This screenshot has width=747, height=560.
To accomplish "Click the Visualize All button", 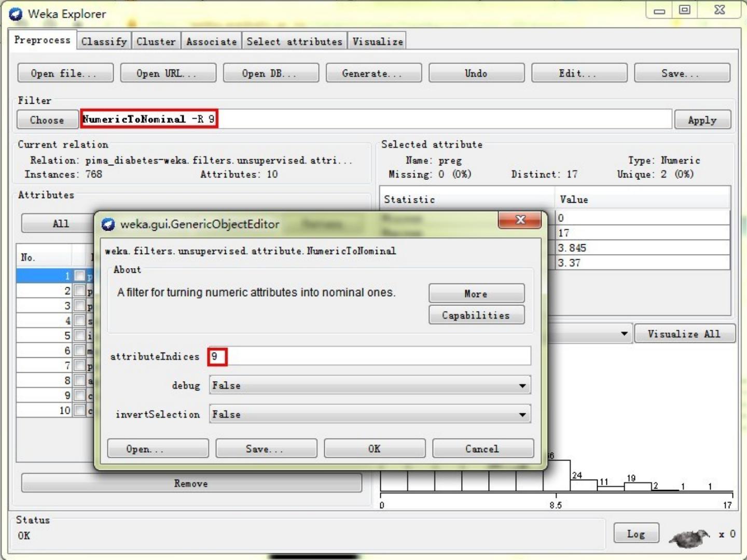I will pos(684,333).
